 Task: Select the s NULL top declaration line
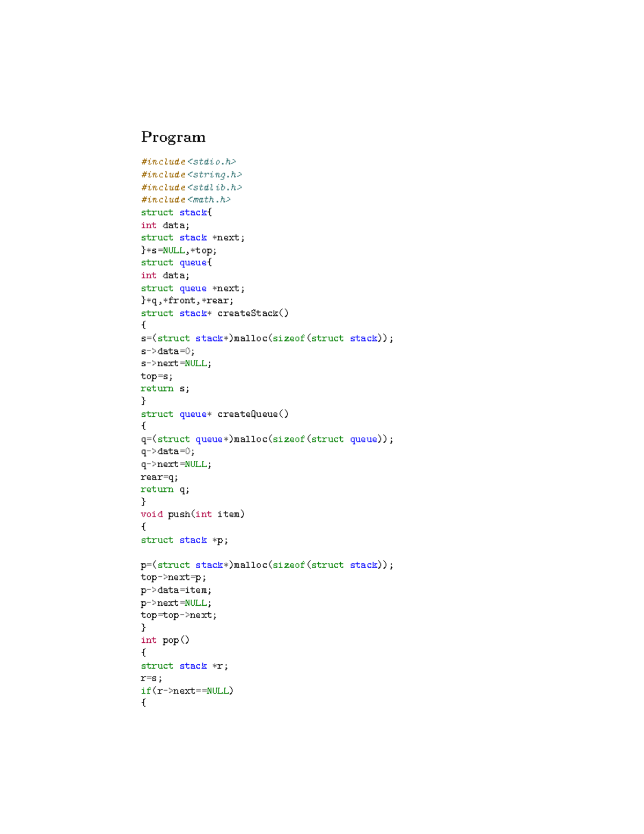(x=178, y=250)
